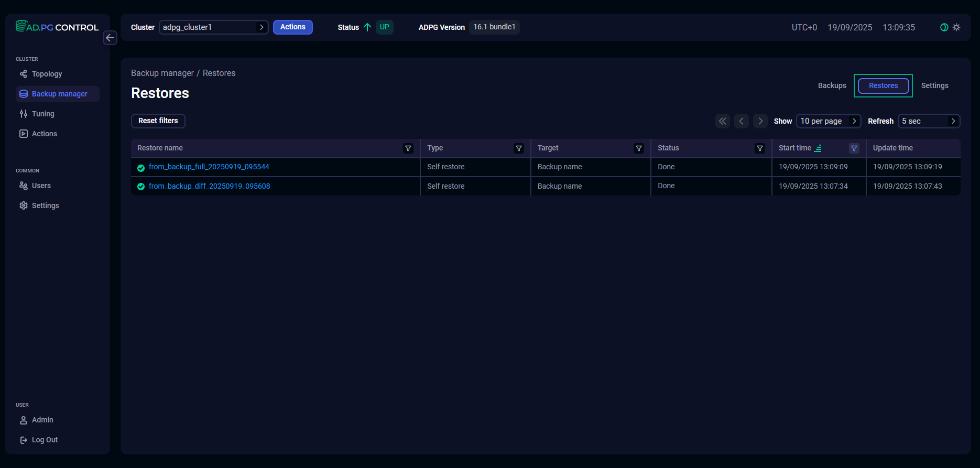The image size is (980, 468).
Task: Change the 5 sec refresh interval
Action: tap(929, 121)
